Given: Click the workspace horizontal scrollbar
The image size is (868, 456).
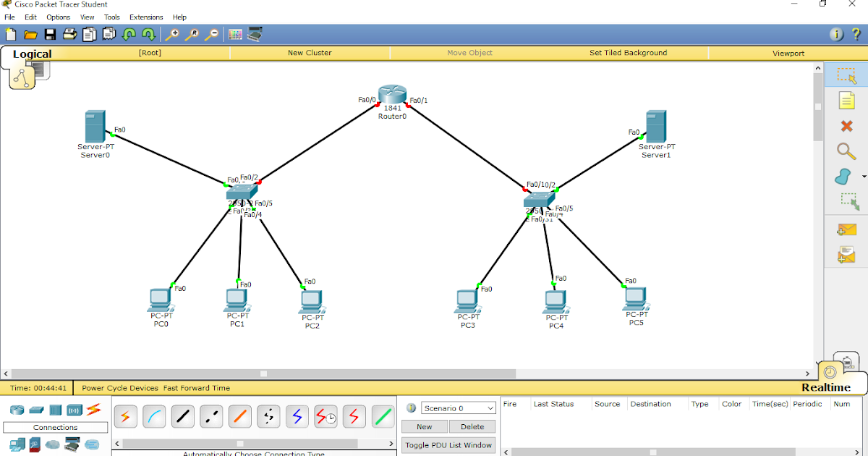Looking at the screenshot, I should point(263,374).
